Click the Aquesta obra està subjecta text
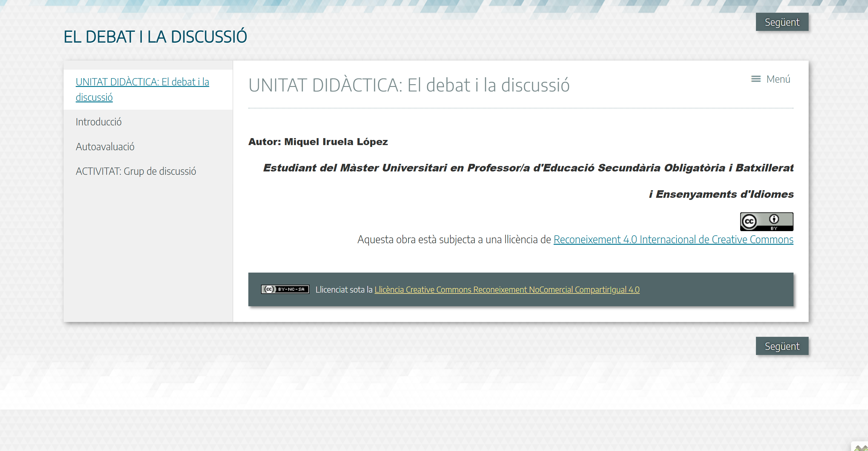Screen dimensions: 868x451 pyautogui.click(x=454, y=239)
